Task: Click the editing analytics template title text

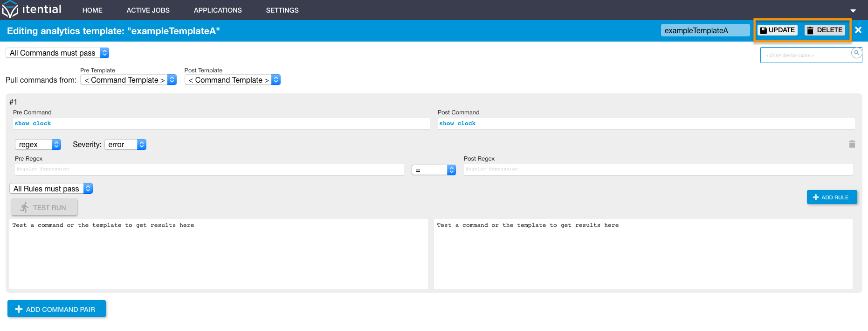Action: (113, 31)
